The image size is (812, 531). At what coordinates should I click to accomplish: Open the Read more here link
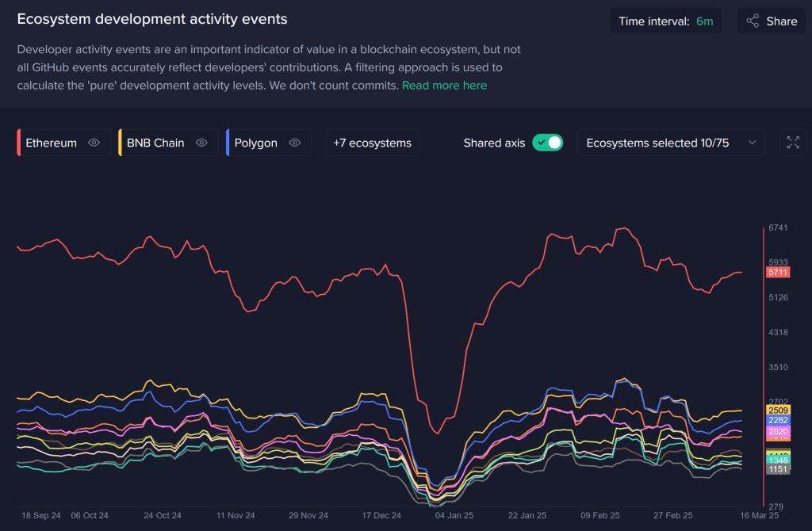[444, 85]
